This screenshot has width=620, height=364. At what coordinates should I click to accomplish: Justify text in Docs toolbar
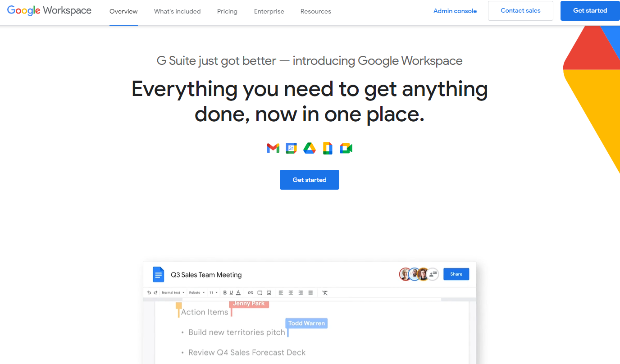310,293
